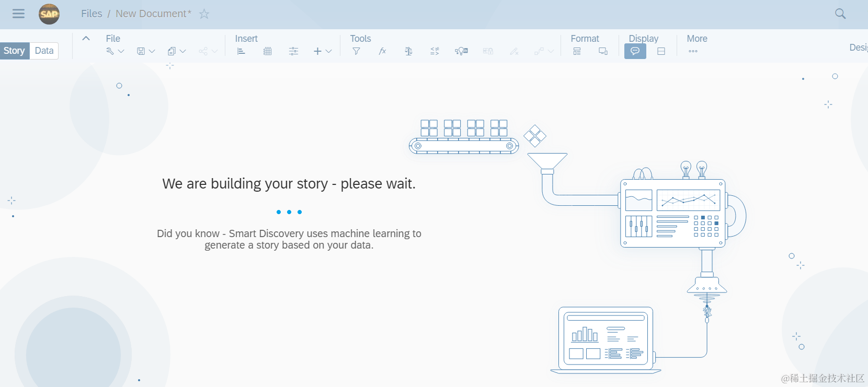Insert a table using the grid icon

pyautogui.click(x=268, y=51)
